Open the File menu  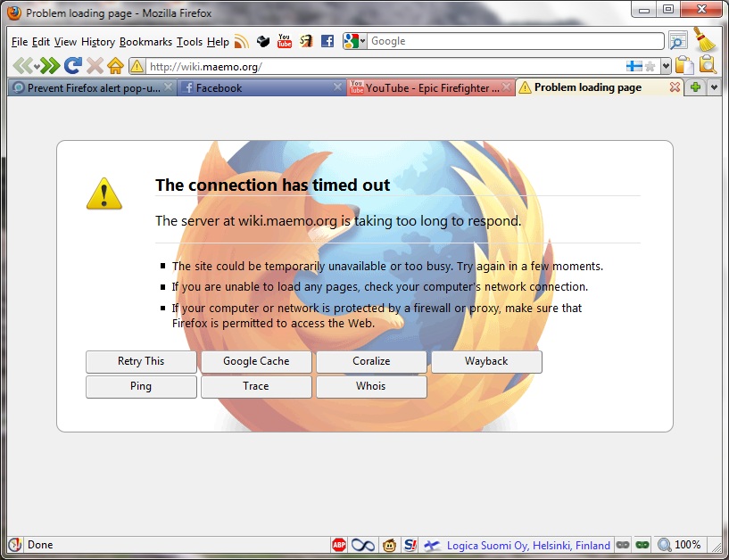click(19, 42)
